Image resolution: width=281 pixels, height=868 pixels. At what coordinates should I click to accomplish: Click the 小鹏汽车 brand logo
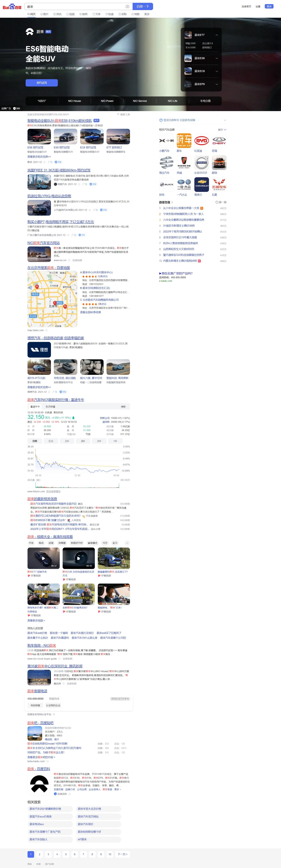167,141
